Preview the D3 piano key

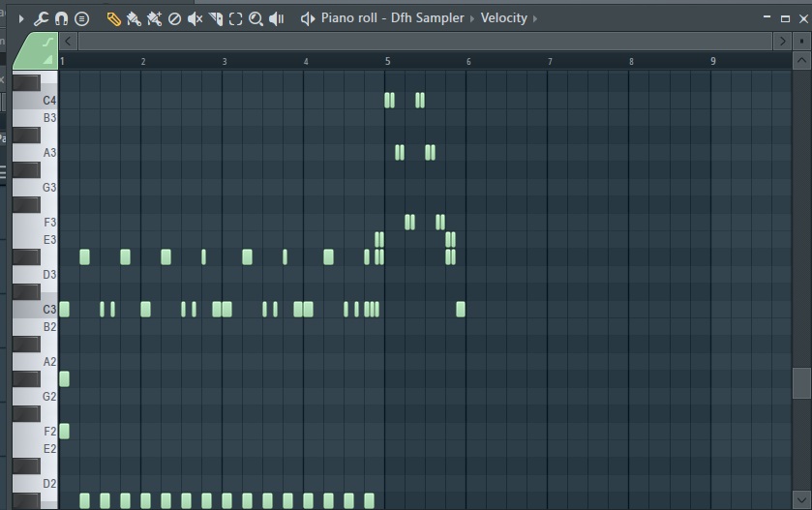tap(35, 275)
